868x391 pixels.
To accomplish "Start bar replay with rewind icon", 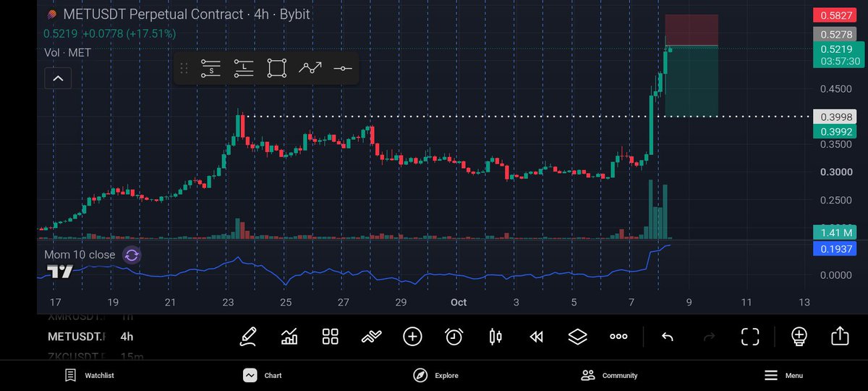I will point(536,336).
